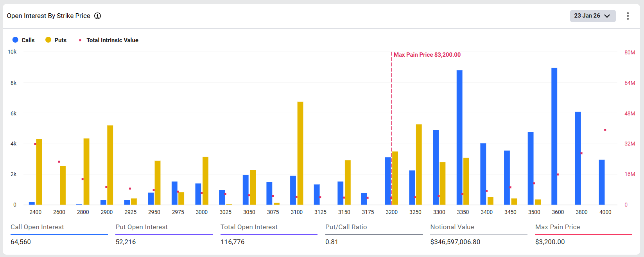
Task: Click the red Total Intrinsic Value marker
Action: tap(80, 40)
